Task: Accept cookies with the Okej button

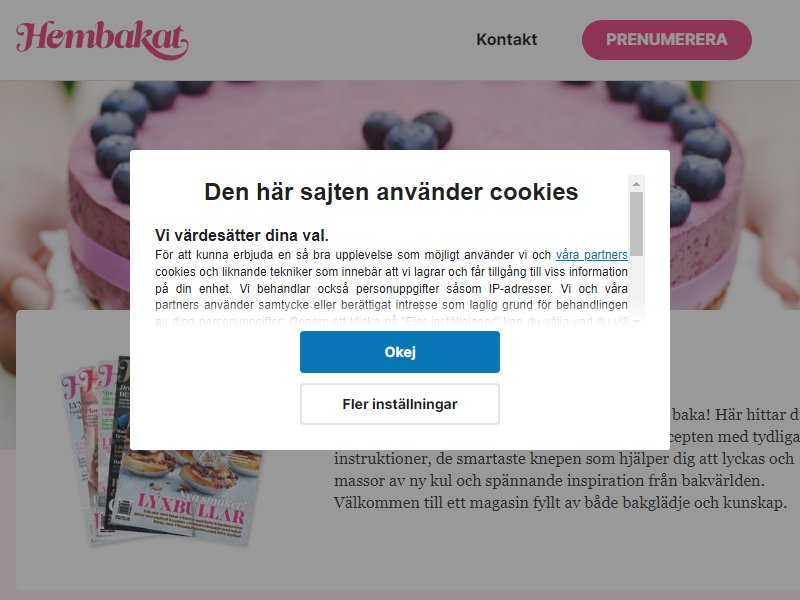Action: [x=399, y=352]
